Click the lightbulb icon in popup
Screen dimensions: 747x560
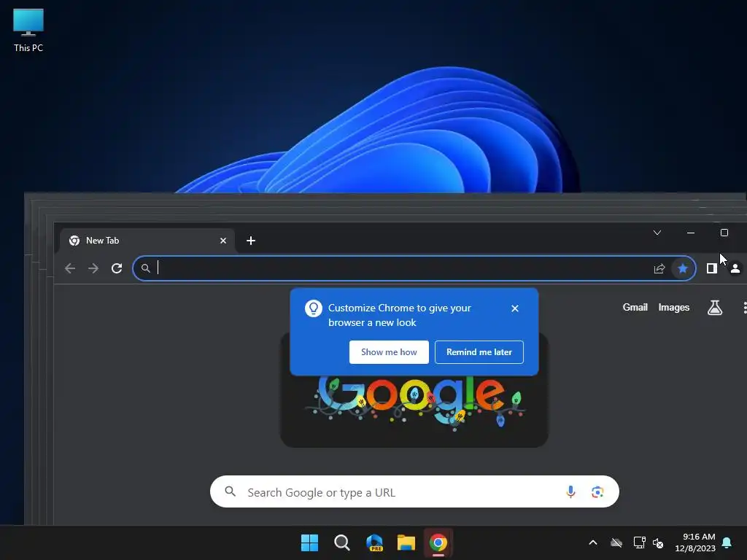pos(314,308)
